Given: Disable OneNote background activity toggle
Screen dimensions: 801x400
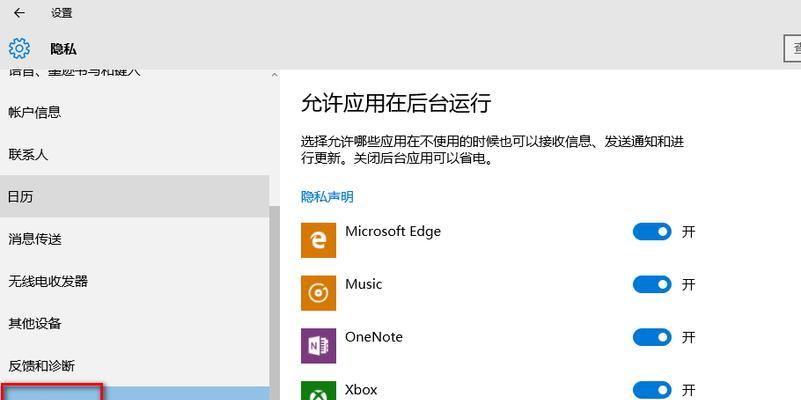Looking at the screenshot, I should [652, 337].
